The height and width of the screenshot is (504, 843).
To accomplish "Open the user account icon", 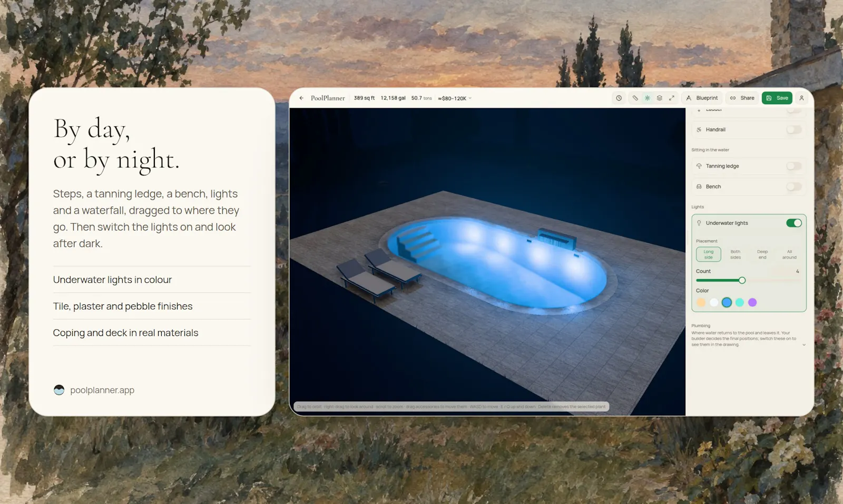I will [x=801, y=98].
